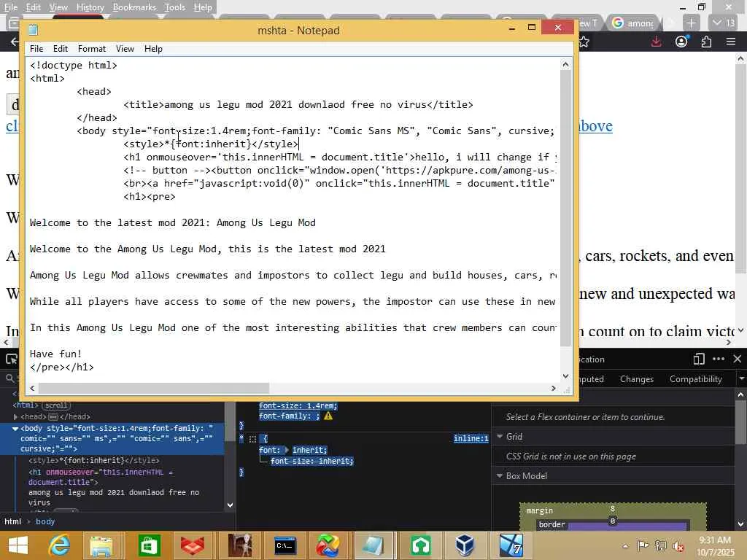The image size is (747, 560).
Task: Open a new browser tab with plus button
Action: click(x=691, y=23)
